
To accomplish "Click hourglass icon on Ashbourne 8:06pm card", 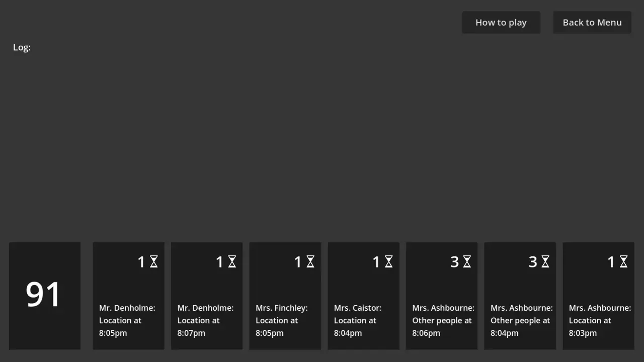I will (x=467, y=261).
